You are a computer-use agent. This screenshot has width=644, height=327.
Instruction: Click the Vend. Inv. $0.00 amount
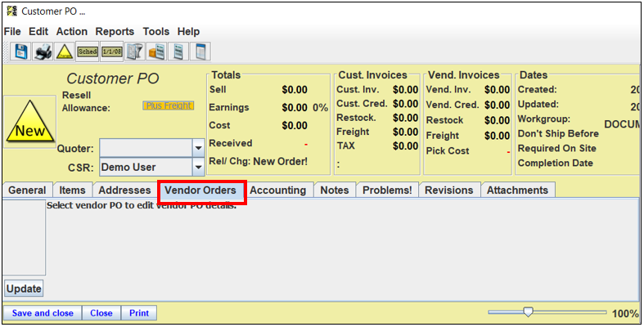[497, 90]
